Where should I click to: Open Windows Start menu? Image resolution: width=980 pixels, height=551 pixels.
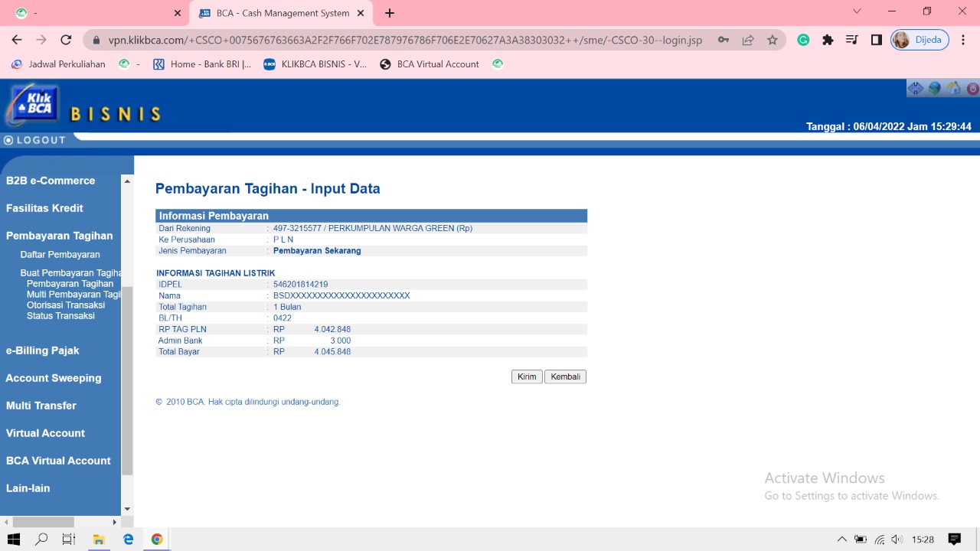[14, 540]
